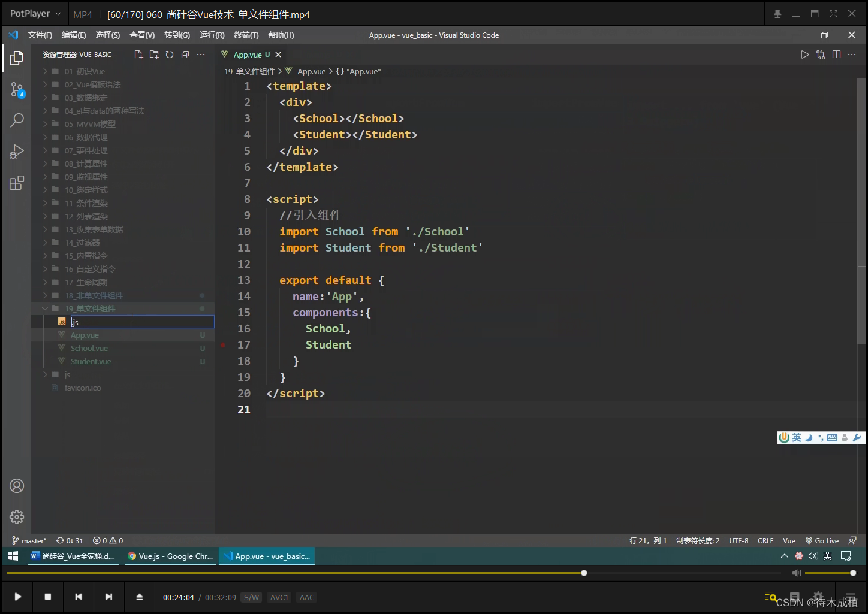The image size is (868, 614).
Task: Switch to Word document taskbar item
Action: point(73,556)
